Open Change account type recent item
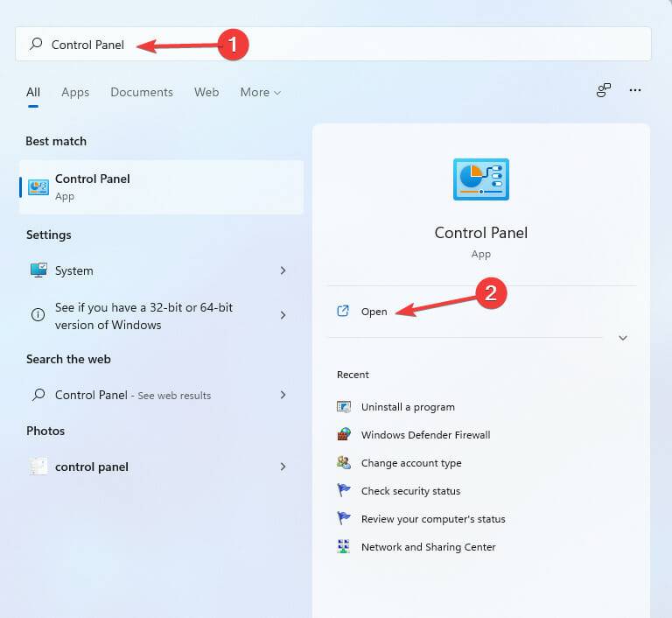 [x=411, y=463]
